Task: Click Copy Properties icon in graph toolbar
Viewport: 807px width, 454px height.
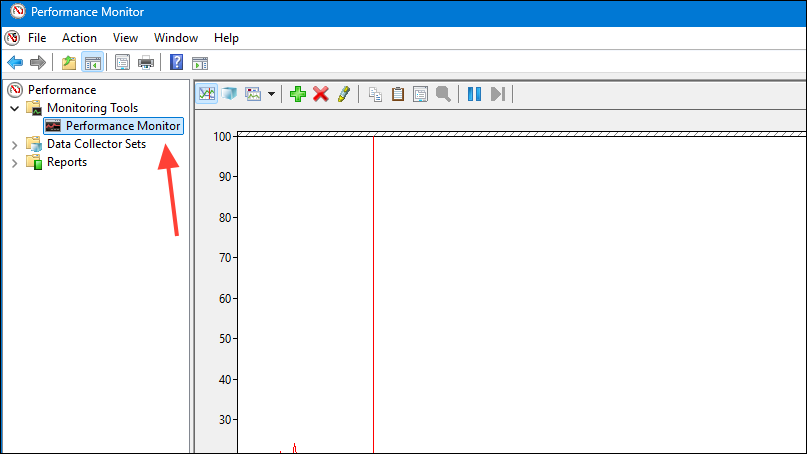Action: [x=375, y=94]
